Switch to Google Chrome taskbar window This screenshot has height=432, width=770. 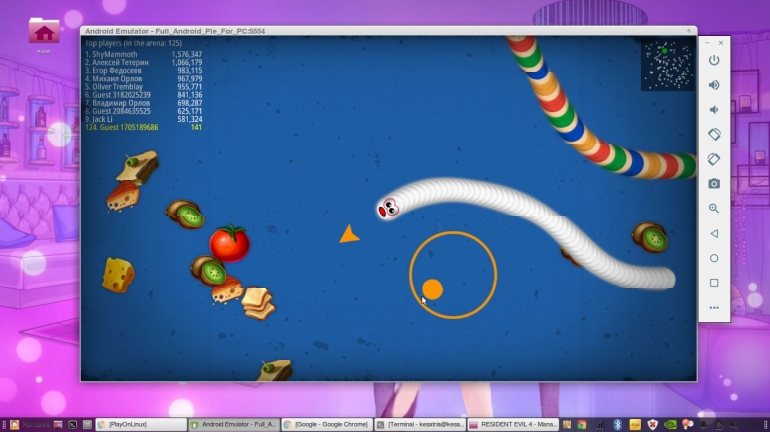[327, 424]
